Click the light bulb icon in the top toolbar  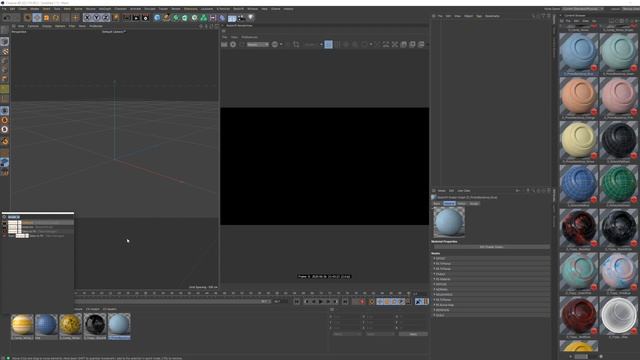click(251, 18)
